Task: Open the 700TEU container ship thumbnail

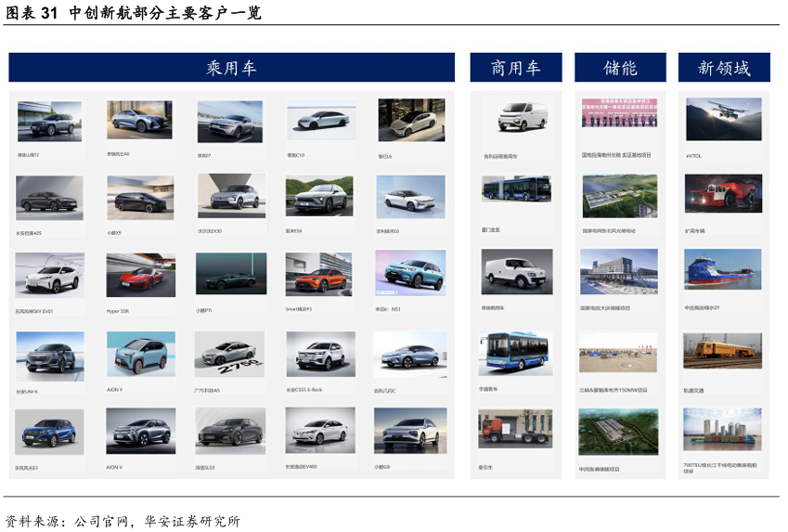Action: [723, 430]
